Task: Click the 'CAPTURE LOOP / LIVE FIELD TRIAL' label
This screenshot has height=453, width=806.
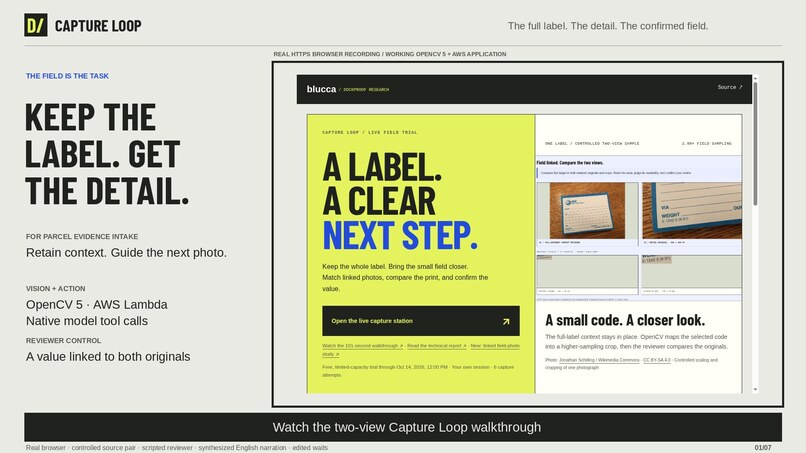Action: tap(370, 132)
